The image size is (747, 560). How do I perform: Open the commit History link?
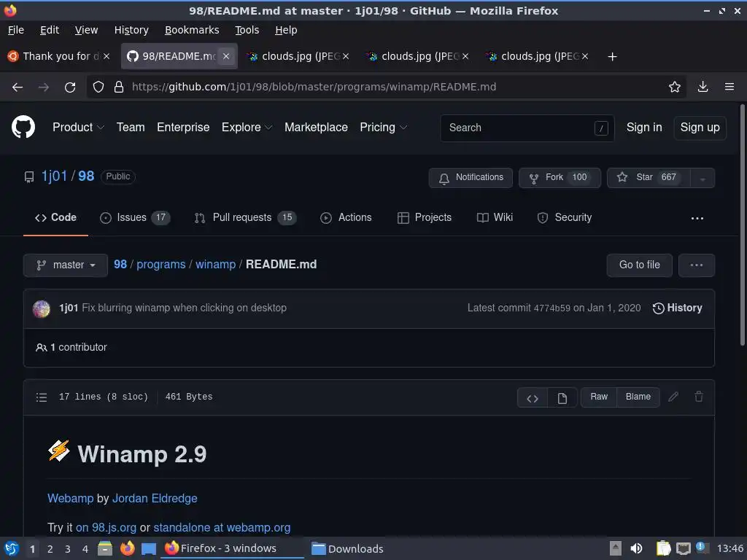(x=677, y=308)
